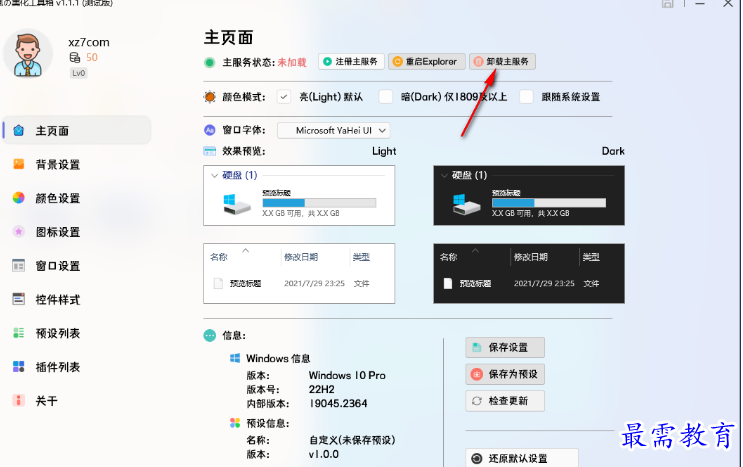The width and height of the screenshot is (743, 467).
Task: Click the sort arrow above 名称 in Light preview
Action: click(x=245, y=250)
